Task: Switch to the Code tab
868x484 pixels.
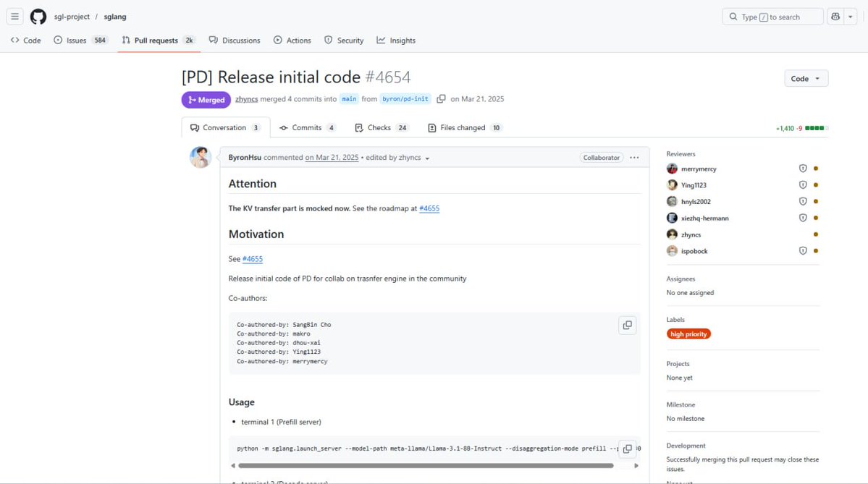Action: pyautogui.click(x=26, y=41)
